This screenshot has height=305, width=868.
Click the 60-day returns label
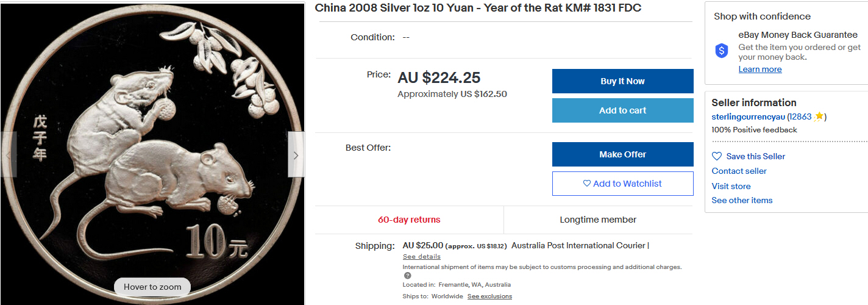409,220
